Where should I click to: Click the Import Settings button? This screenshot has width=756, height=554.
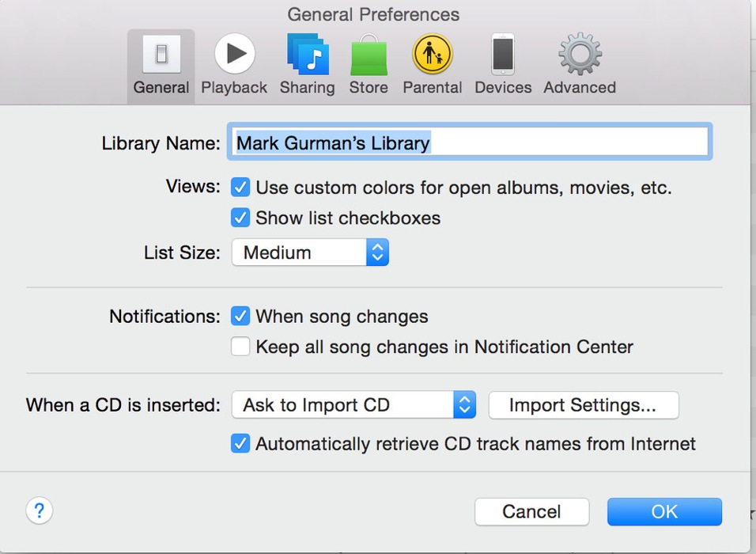(x=584, y=405)
